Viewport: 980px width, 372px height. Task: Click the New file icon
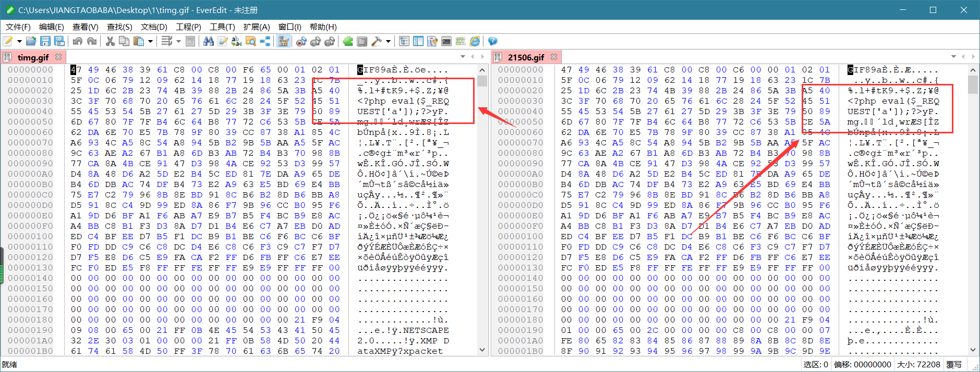coord(8,41)
